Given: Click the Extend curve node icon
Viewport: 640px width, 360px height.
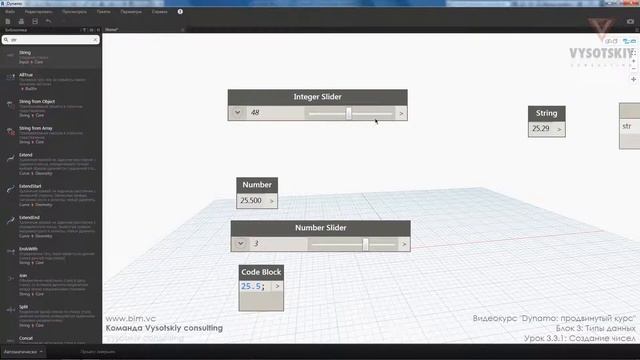Looking at the screenshot, I should tap(10, 158).
